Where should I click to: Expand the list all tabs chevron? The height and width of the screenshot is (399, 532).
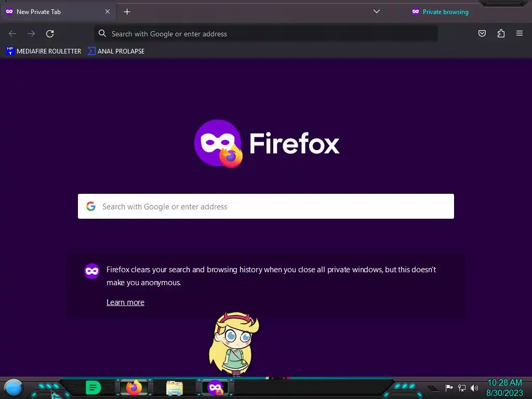coord(376,11)
